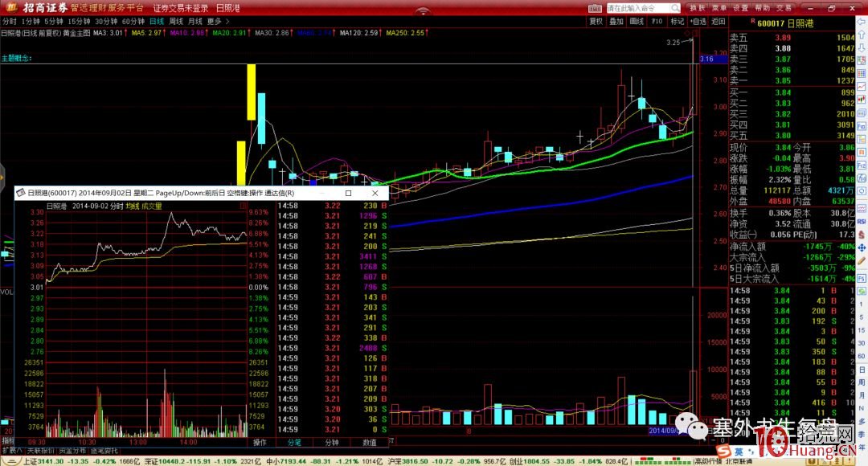This screenshot has width=868, height=466.
Task: Switch to 1分钟 chart period
Action: pyautogui.click(x=31, y=21)
